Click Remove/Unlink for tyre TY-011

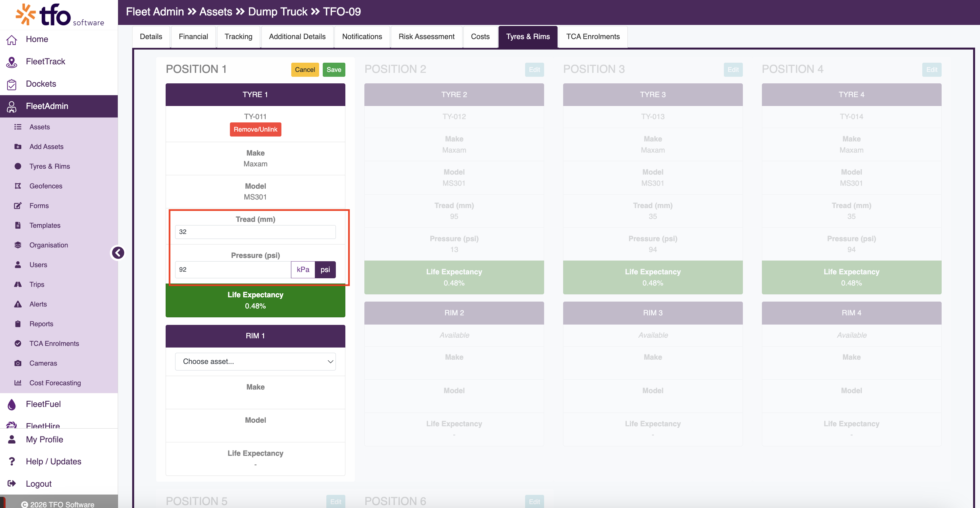tap(255, 130)
